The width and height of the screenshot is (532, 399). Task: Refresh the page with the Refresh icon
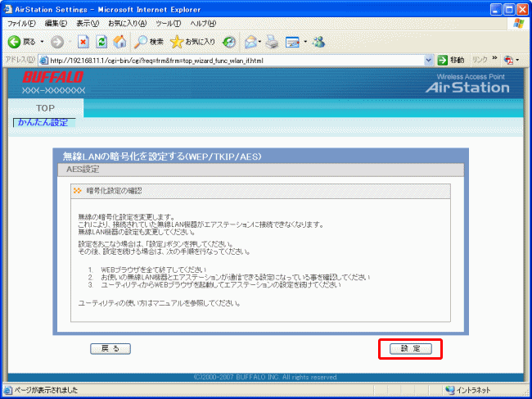(101, 41)
